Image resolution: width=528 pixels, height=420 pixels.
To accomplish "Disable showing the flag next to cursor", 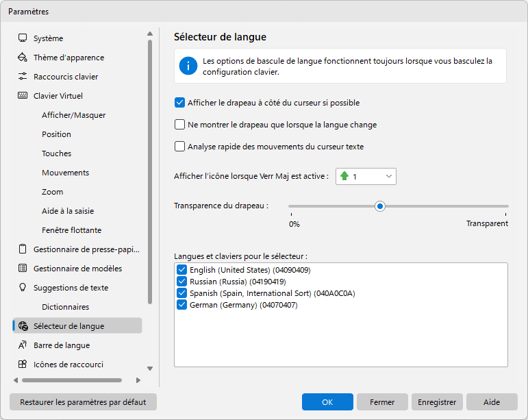I will [x=179, y=102].
